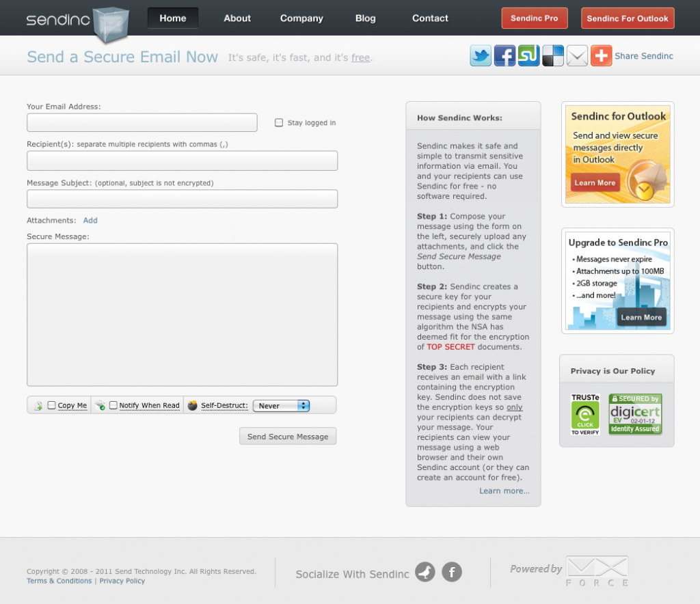Focus the Recipient(s) input field
Image resolution: width=700 pixels, height=604 pixels.
[182, 161]
